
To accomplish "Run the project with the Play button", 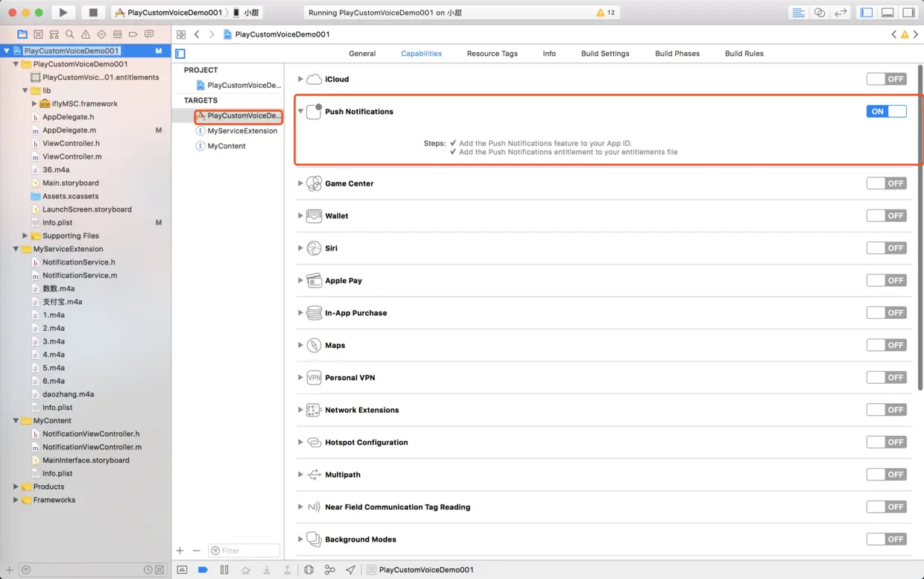I will (x=63, y=13).
